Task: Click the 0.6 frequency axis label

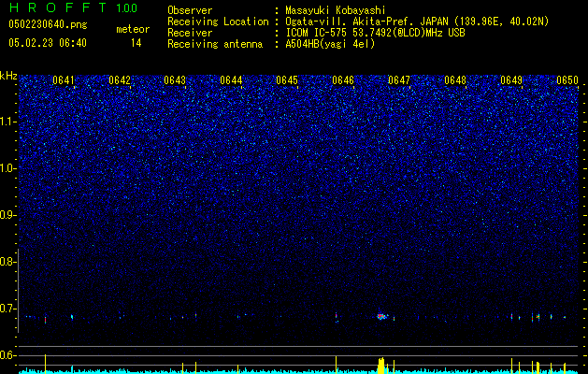Action: [x=7, y=355]
